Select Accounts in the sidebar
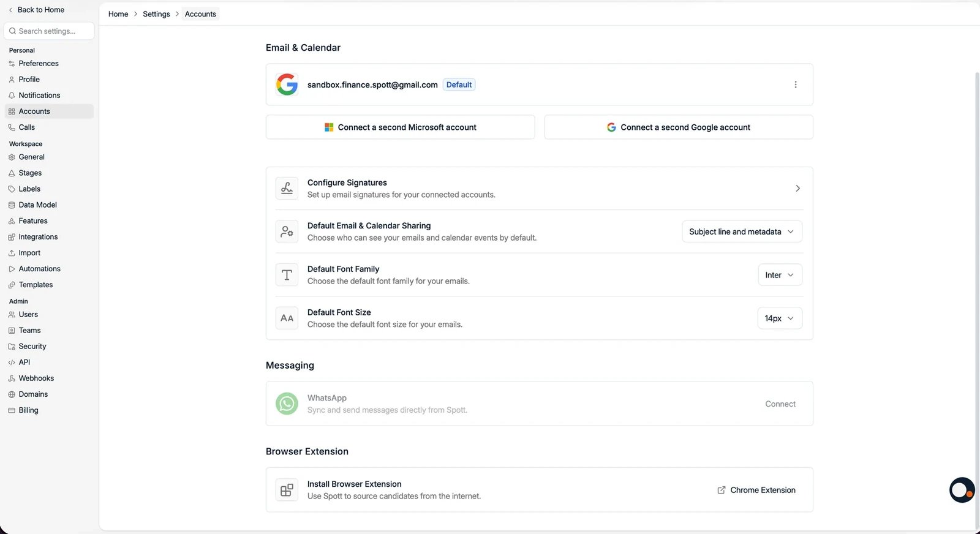 tap(49, 111)
